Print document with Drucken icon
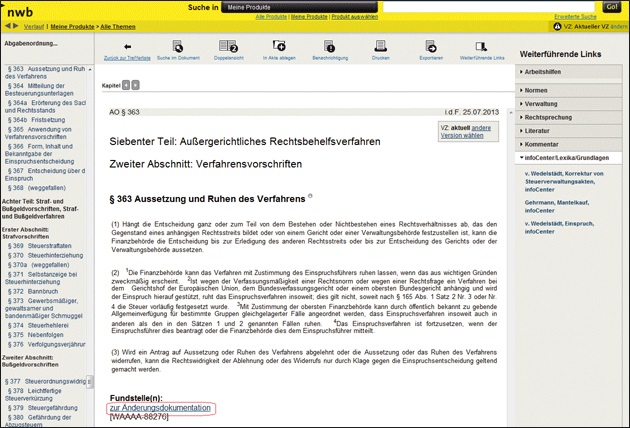Screen dimensions: 630x428 click(x=380, y=47)
